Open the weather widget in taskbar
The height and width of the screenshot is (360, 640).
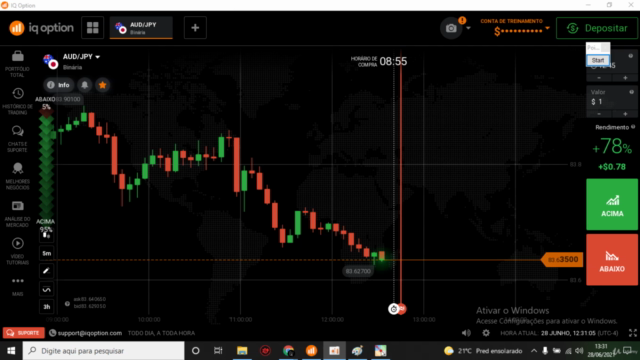pyautogui.click(x=483, y=351)
